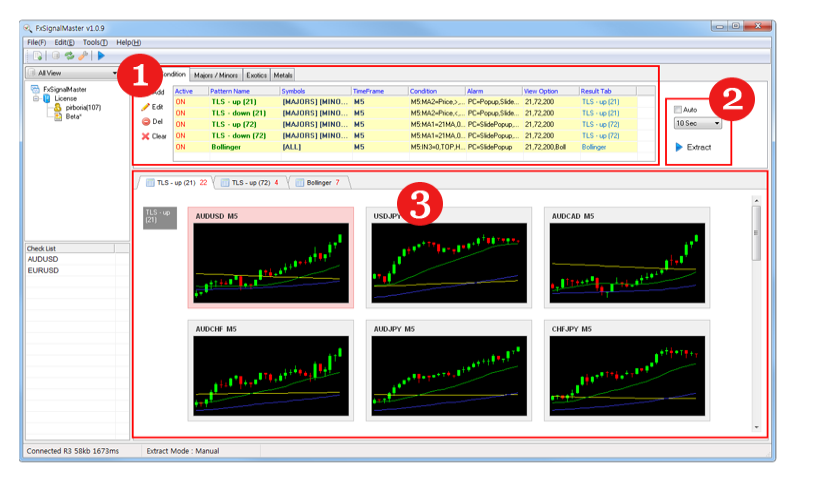816x479 pixels.
Task: Click the License node icon
Action: point(47,98)
